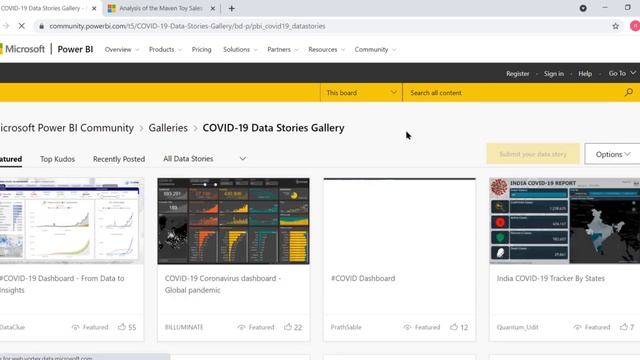The height and width of the screenshot is (360, 640).
Task: Expand the Resources menu
Action: pyautogui.click(x=327, y=49)
